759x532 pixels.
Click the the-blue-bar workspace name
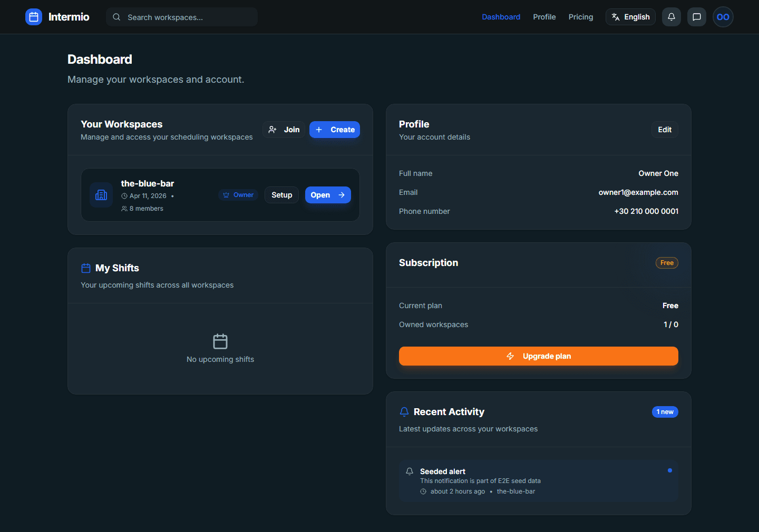148,183
